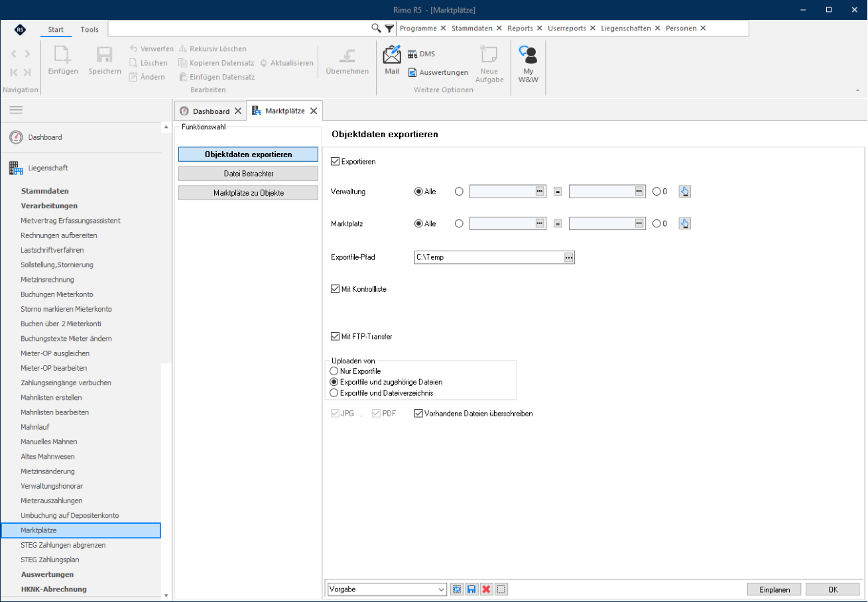Click the dotted square preset icon
Viewport: 868px width, 602px height.
501,589
